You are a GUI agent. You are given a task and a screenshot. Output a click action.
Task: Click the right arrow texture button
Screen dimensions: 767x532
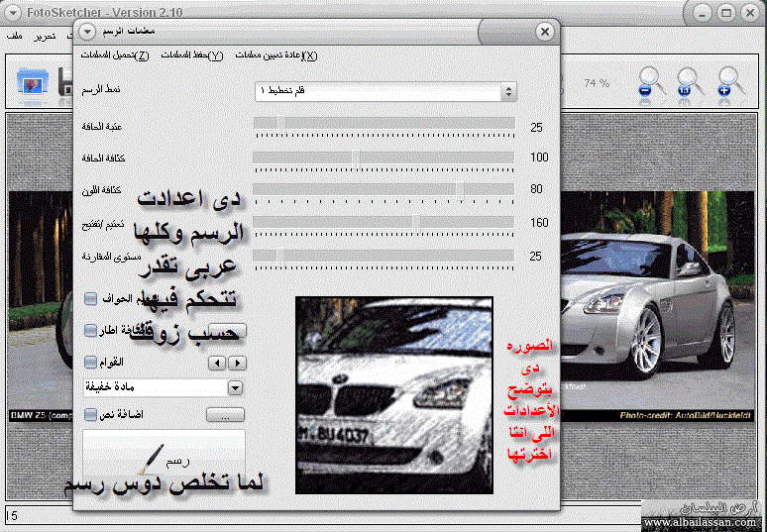[237, 363]
